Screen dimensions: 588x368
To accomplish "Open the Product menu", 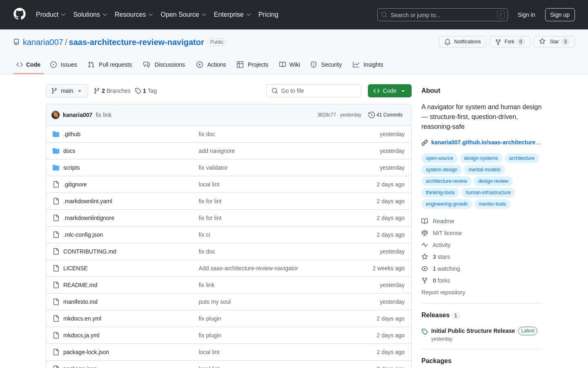I will [x=51, y=14].
